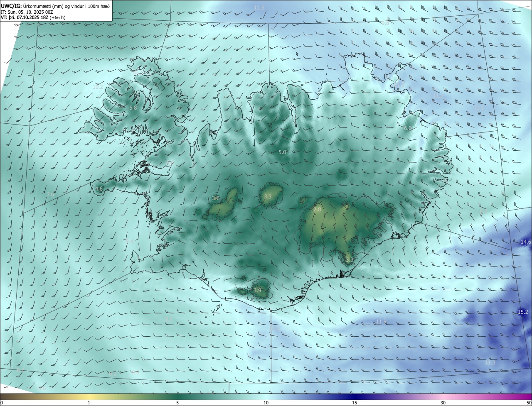Click the 4.6 value on Snæfellsnes peninsula
The height and width of the screenshot is (406, 532).
(x=99, y=188)
